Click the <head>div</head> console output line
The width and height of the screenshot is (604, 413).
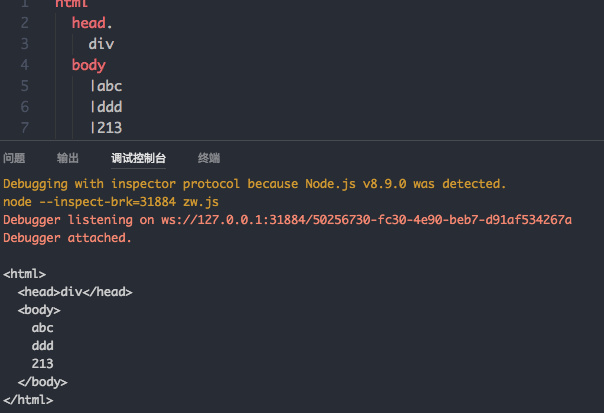pyautogui.click(x=75, y=292)
